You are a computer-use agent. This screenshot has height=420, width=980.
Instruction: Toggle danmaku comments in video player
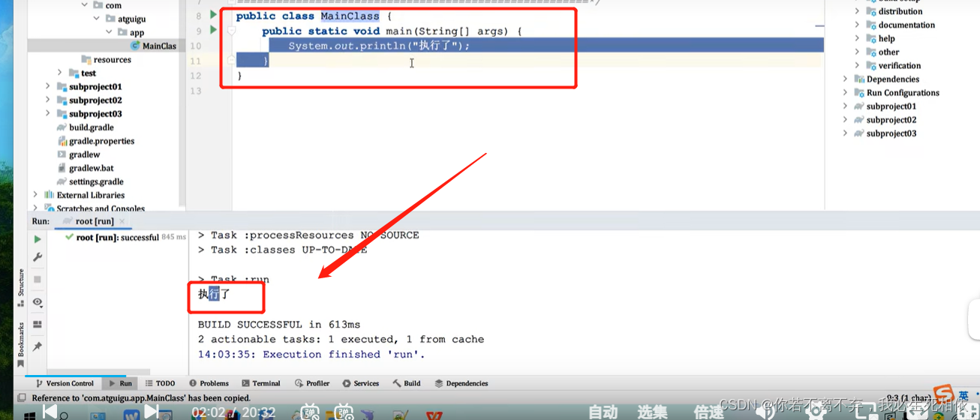click(x=309, y=412)
